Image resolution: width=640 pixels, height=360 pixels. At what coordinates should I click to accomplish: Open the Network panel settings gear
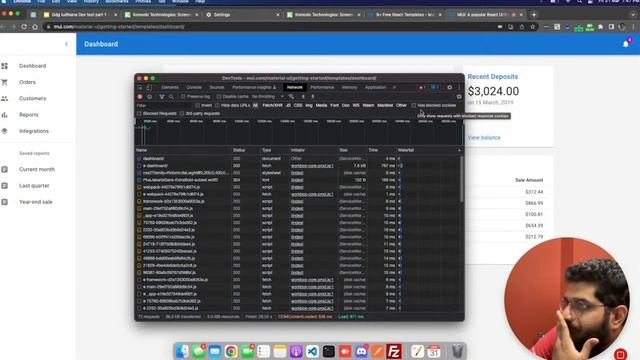point(459,97)
